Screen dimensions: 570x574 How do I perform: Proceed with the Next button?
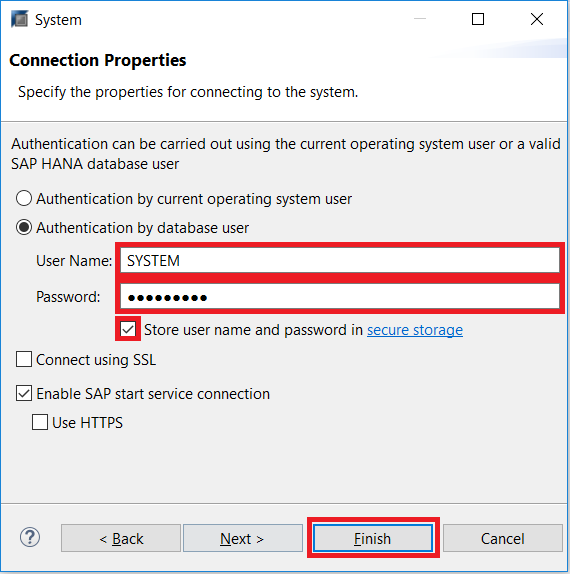pos(243,538)
